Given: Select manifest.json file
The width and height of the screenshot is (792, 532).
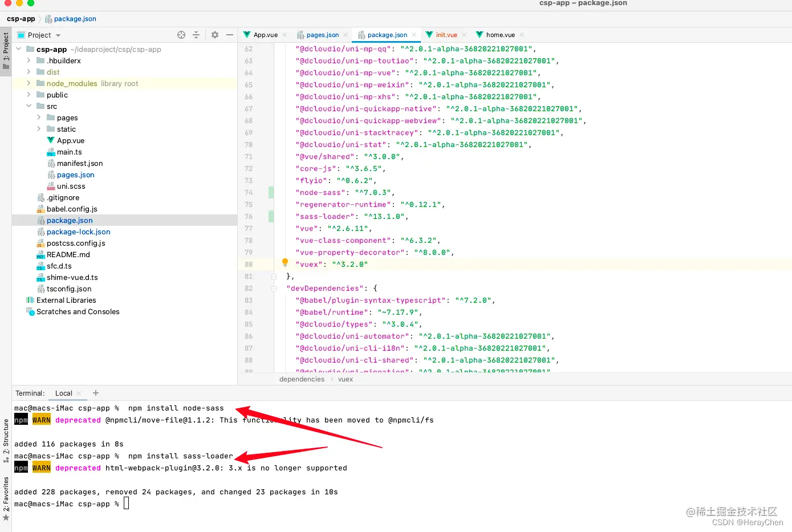Looking at the screenshot, I should click(x=80, y=163).
